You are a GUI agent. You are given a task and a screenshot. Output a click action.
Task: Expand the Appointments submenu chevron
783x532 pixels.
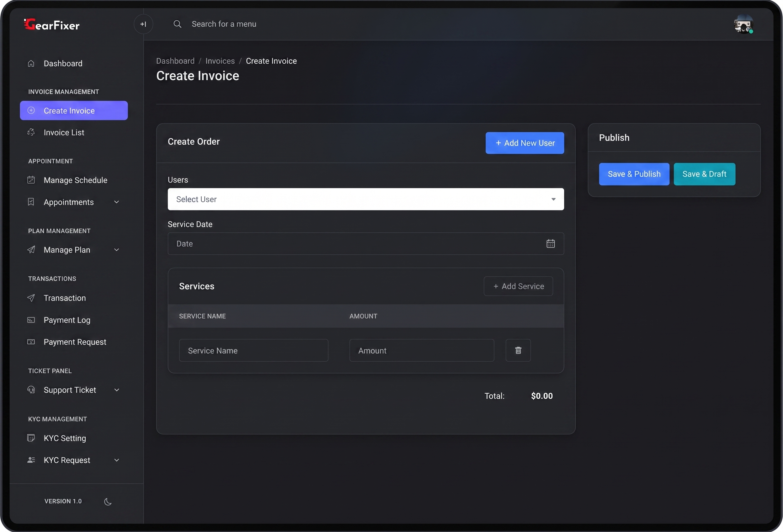[x=117, y=202]
